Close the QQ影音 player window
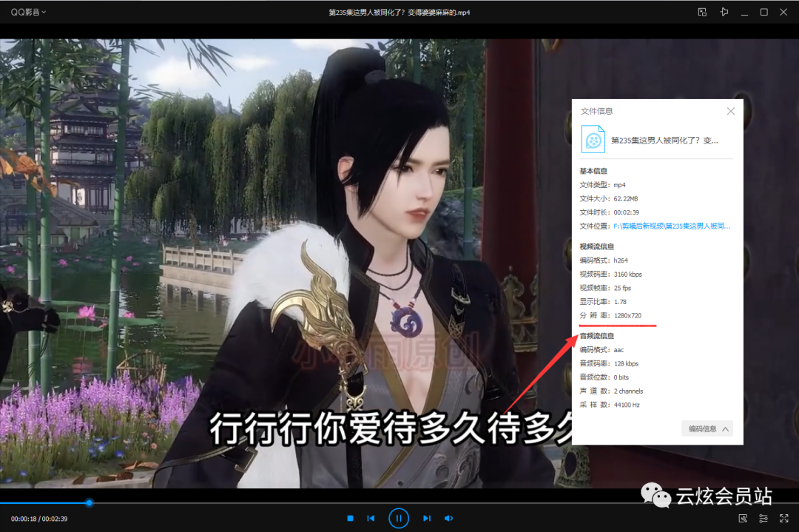 pos(783,13)
